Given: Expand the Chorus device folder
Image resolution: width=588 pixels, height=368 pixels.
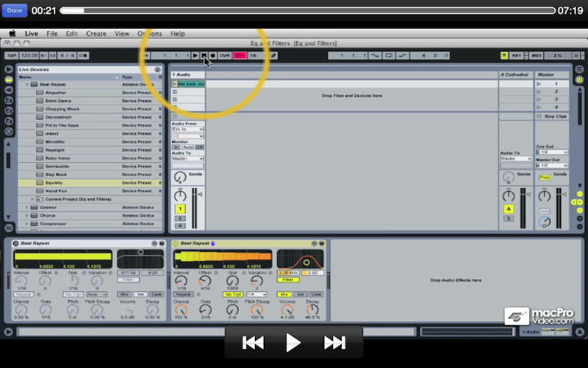Looking at the screenshot, I should [x=28, y=216].
